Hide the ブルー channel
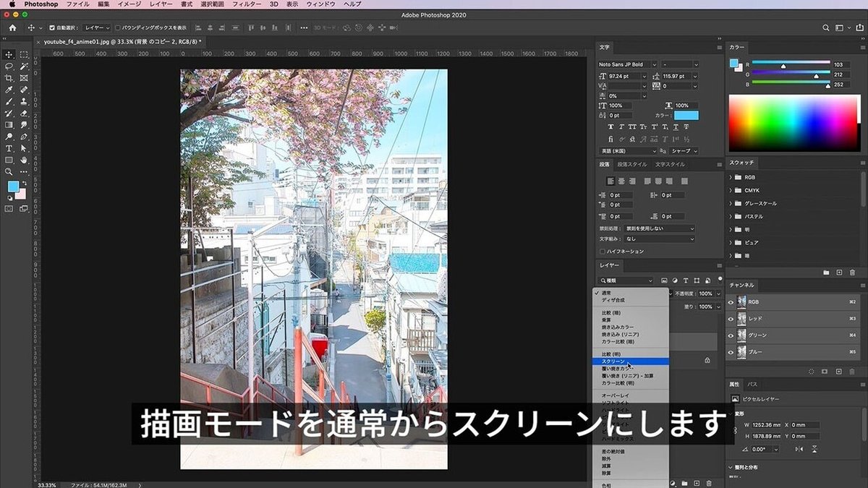The width and height of the screenshot is (868, 488). coord(731,352)
